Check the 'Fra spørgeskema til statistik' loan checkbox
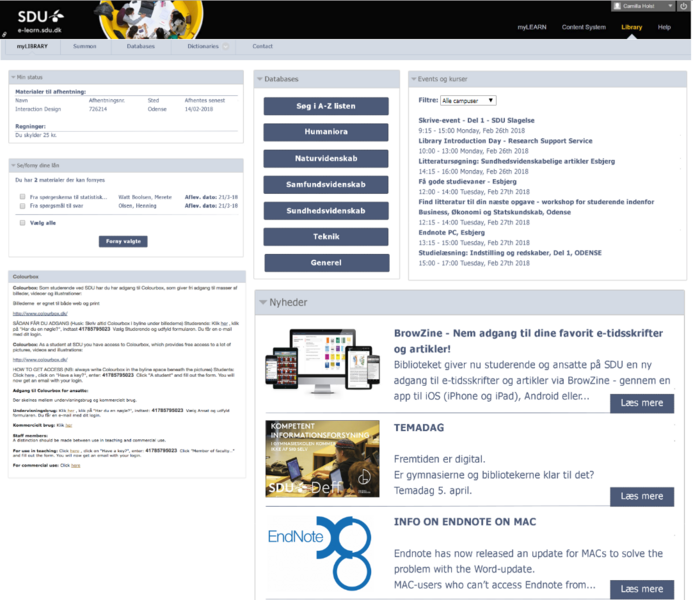The height and width of the screenshot is (600, 693). coord(22,198)
